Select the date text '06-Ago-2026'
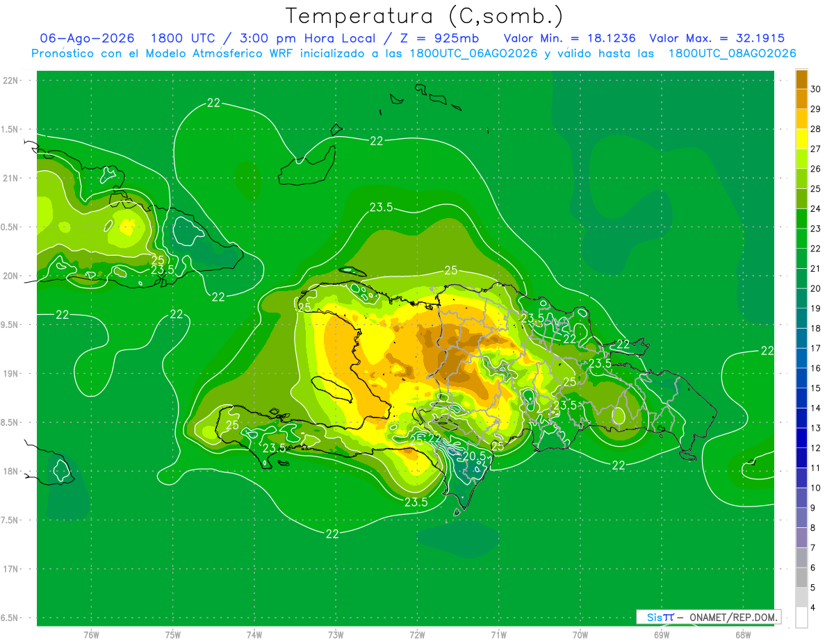Viewport: 834px width, 644px height. point(88,38)
